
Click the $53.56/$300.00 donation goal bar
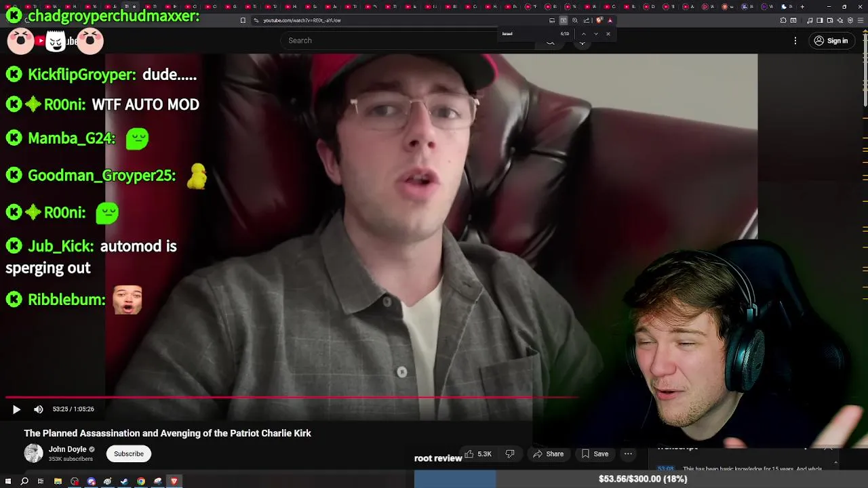pos(641,479)
